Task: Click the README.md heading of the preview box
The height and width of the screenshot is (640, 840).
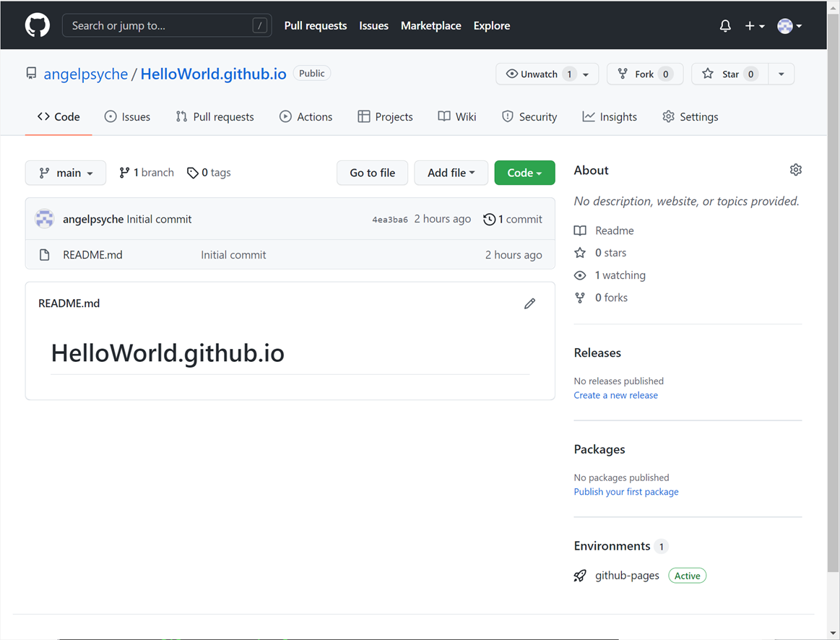Action: tap(69, 303)
